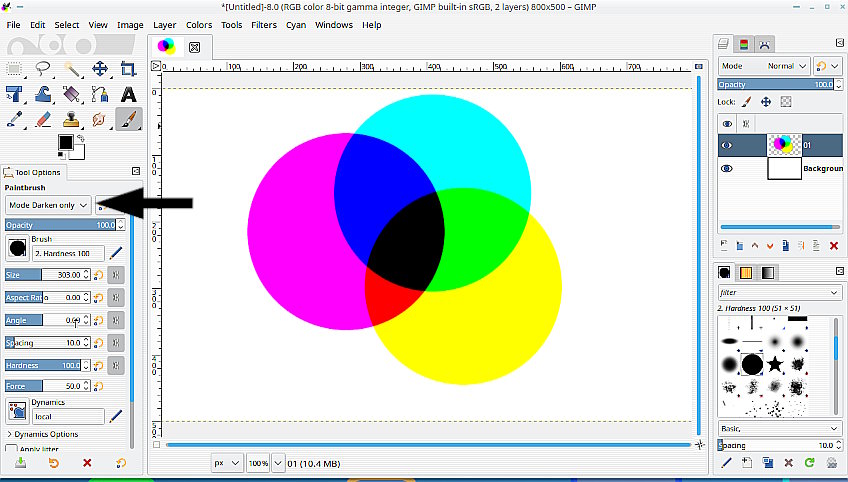This screenshot has width=848, height=482.
Task: Open brush preview in Tool Options
Action: (17, 248)
